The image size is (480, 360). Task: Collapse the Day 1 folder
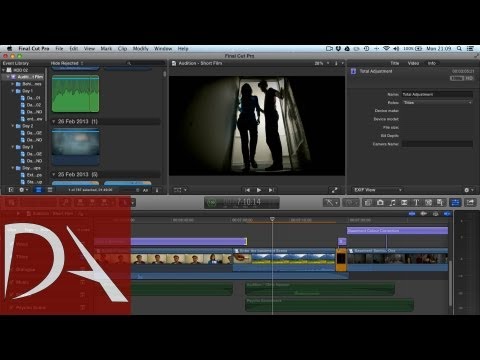click(13, 91)
